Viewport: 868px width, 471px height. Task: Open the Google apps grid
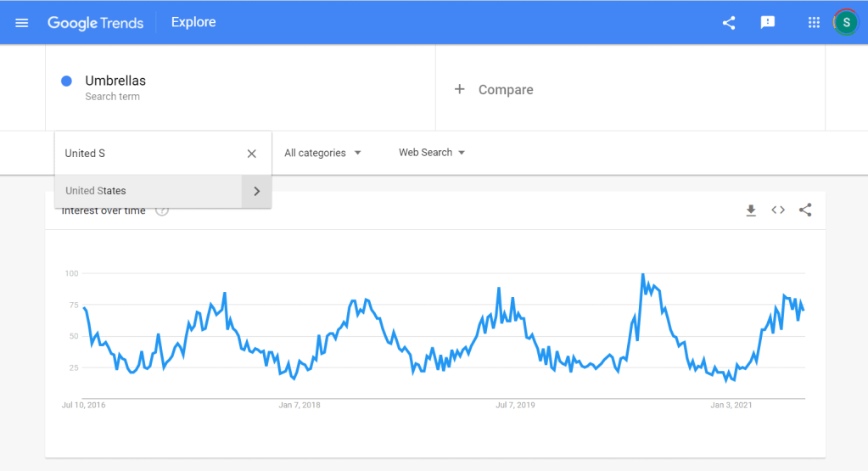[813, 22]
